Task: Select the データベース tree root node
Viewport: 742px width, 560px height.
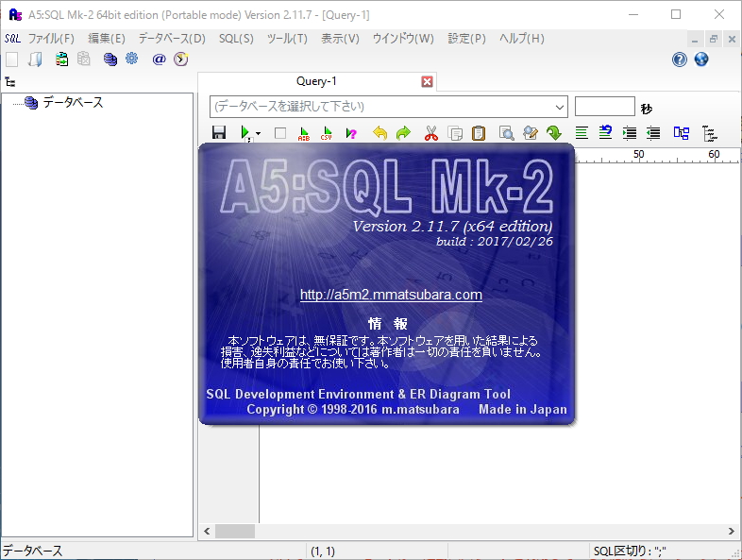Action: point(73,102)
